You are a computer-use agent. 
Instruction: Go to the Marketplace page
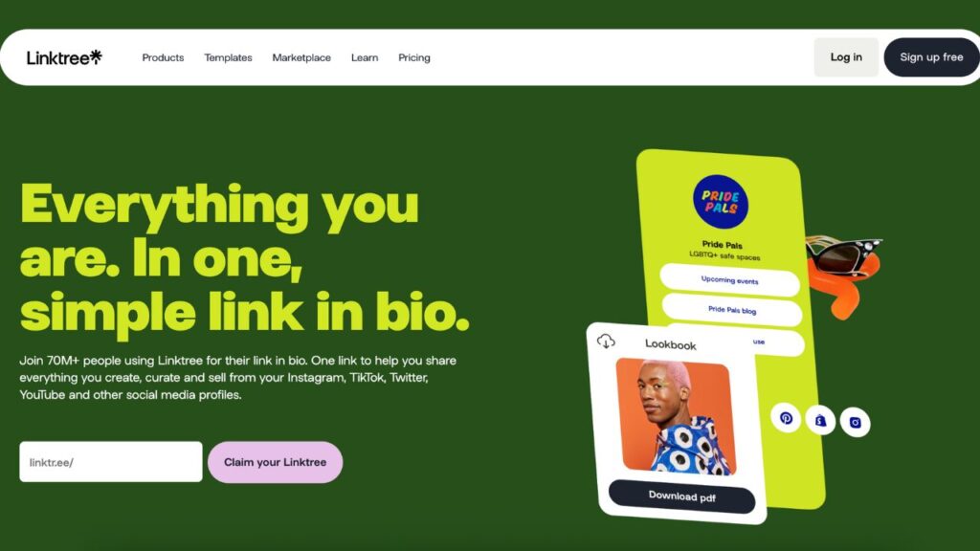point(301,57)
